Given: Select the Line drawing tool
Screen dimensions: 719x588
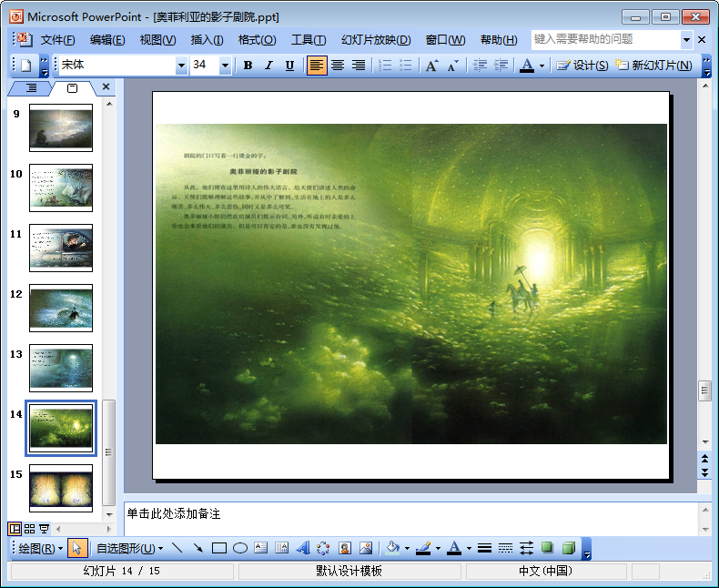Looking at the screenshot, I should click(177, 548).
